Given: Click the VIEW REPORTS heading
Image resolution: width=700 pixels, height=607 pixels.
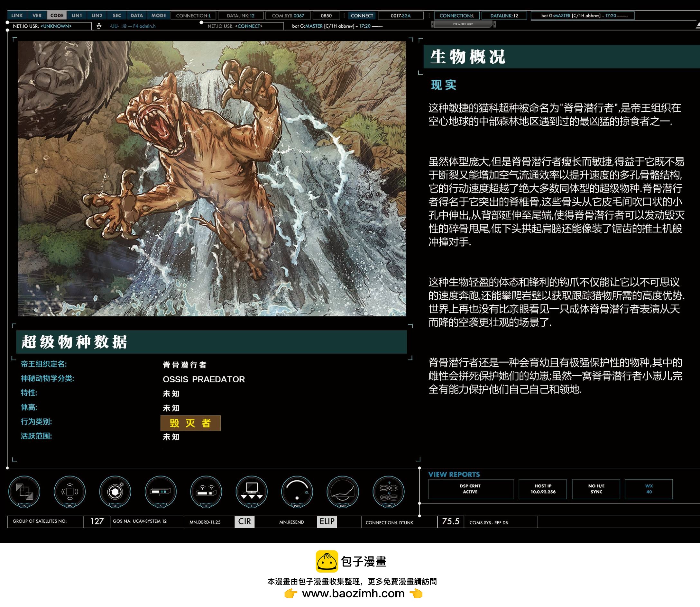Looking at the screenshot, I should [454, 474].
